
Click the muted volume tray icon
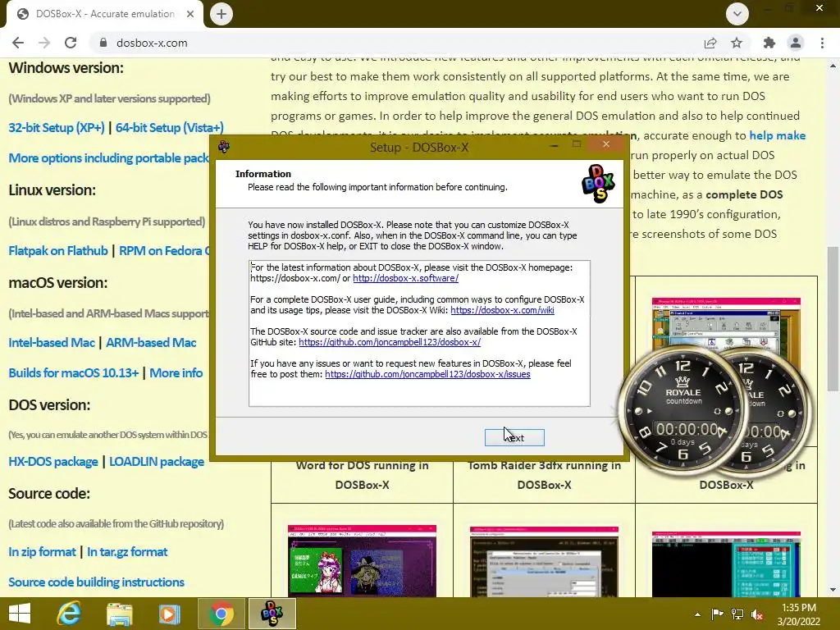pyautogui.click(x=757, y=614)
